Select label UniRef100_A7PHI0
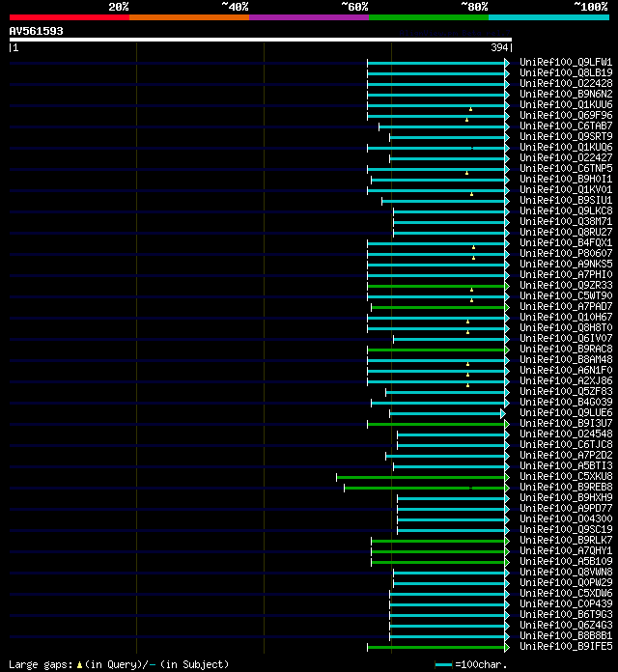 566,275
